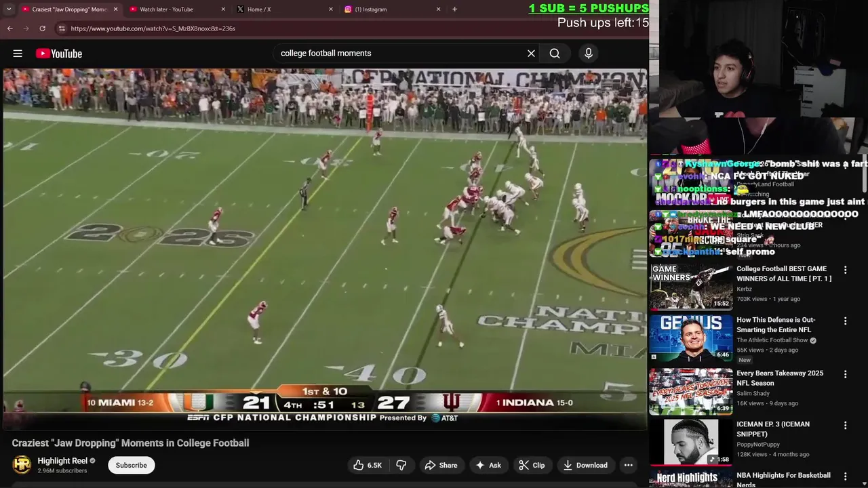This screenshot has height=488, width=868.
Task: Open ICEMAN EP. 3 video thumbnail
Action: (691, 442)
